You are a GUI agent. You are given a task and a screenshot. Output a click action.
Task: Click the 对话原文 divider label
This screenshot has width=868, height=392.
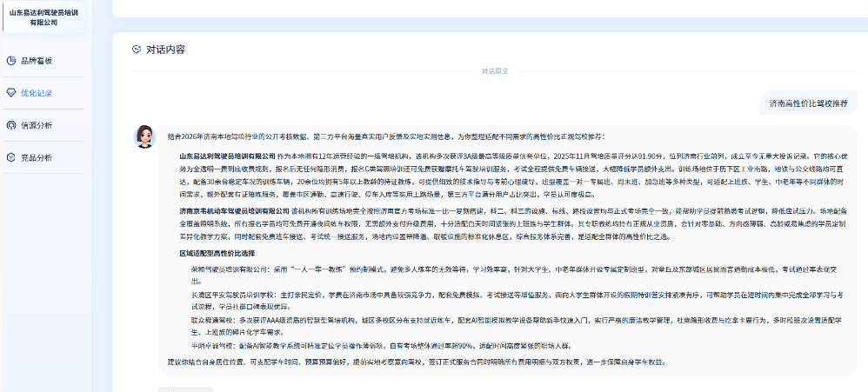(495, 71)
